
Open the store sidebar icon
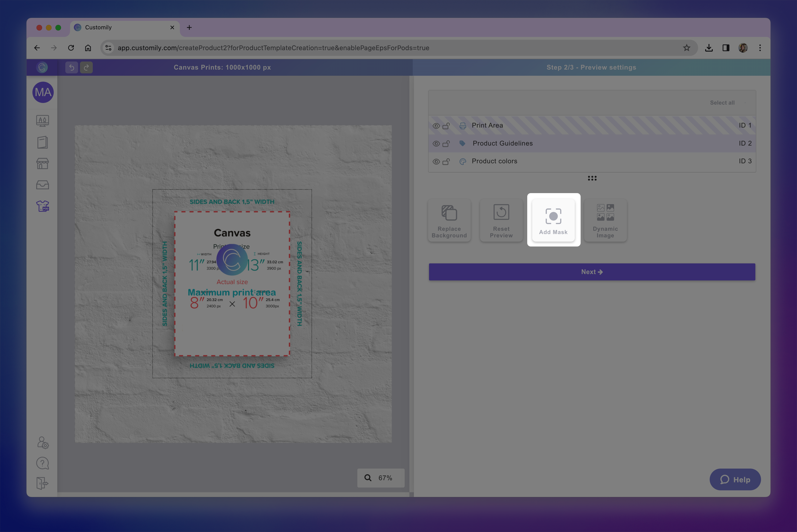pyautogui.click(x=43, y=164)
